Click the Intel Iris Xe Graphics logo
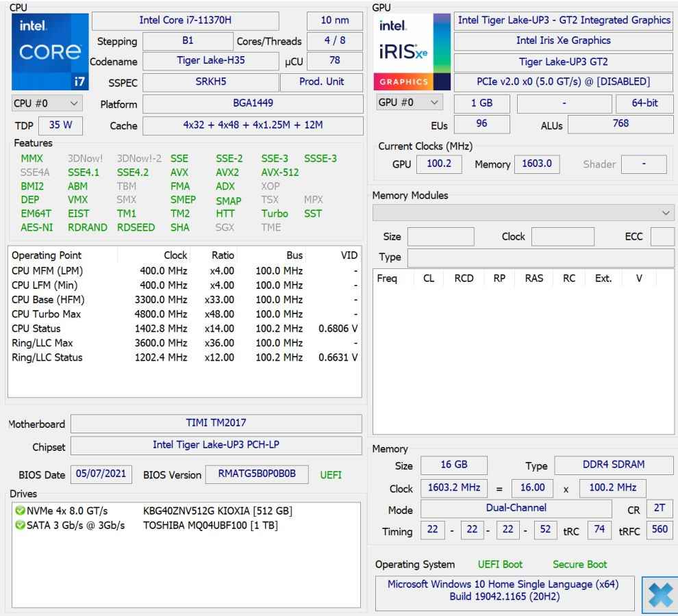This screenshot has width=678, height=616. (412, 51)
